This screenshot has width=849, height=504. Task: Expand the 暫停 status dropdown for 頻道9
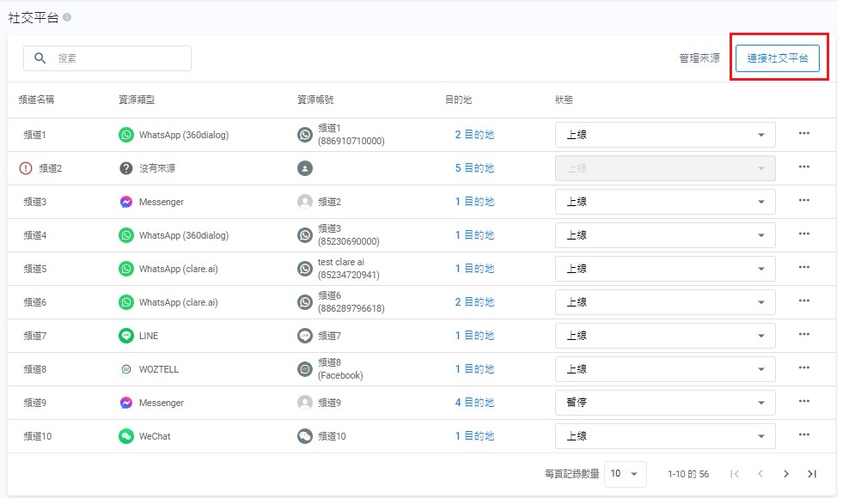(665, 403)
